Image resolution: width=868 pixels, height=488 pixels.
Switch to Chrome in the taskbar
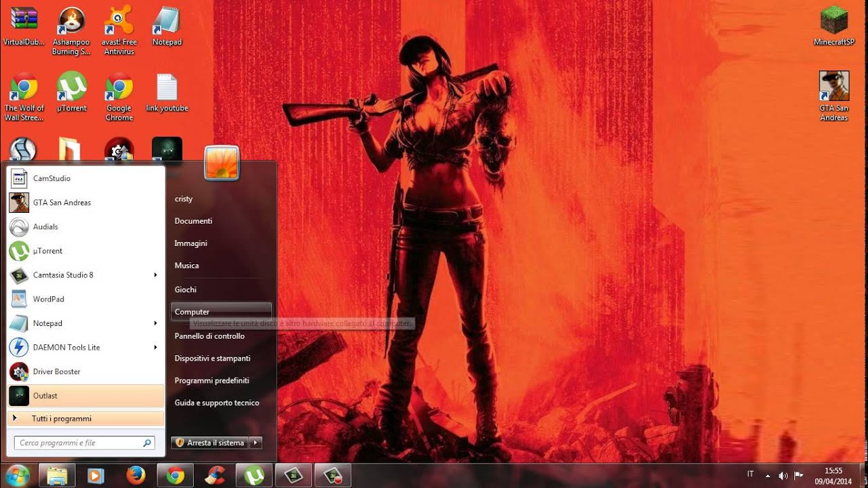click(176, 476)
